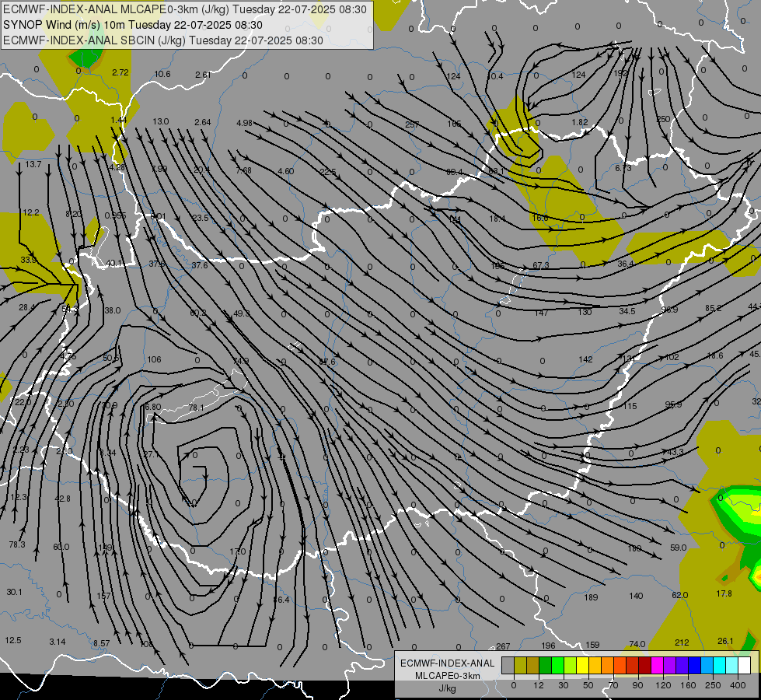Click the map value '59.0'
This screenshot has height=700, width=761.
tap(678, 548)
